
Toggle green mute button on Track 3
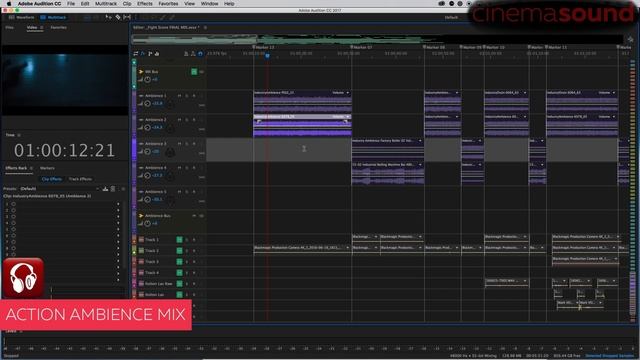click(x=179, y=262)
